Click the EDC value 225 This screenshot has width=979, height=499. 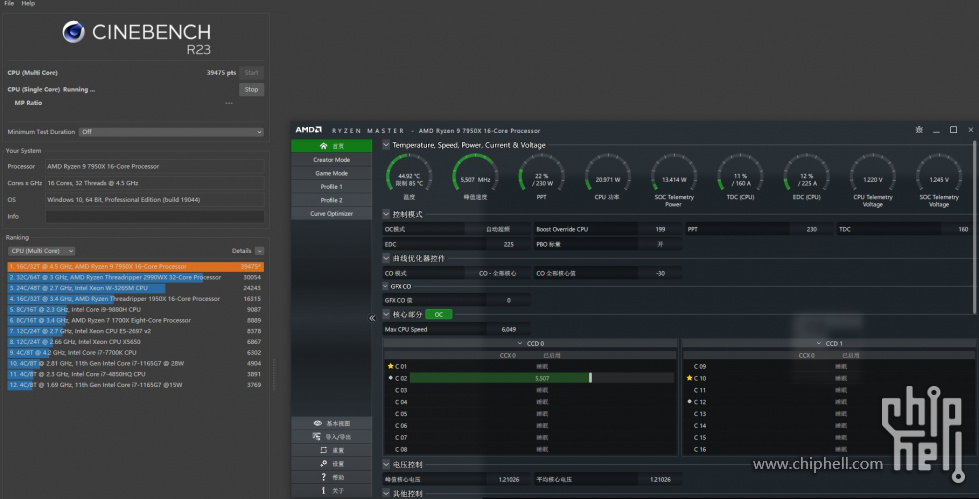509,244
